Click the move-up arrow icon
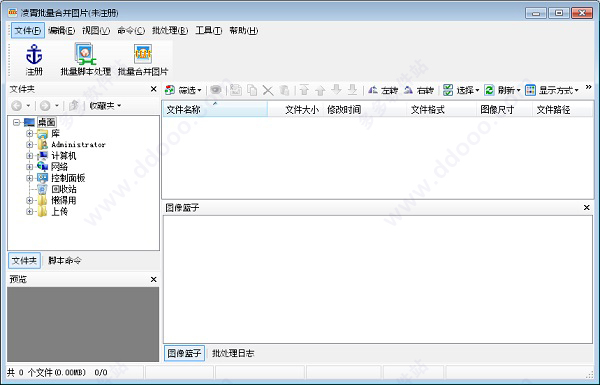600x385 pixels. point(320,91)
